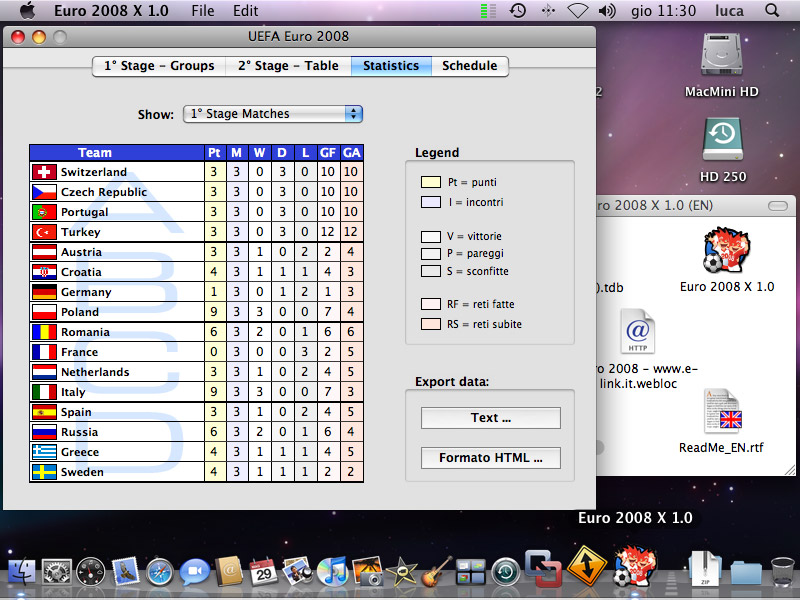Switch to the Schedule tab
800x600 pixels.
tap(469, 66)
